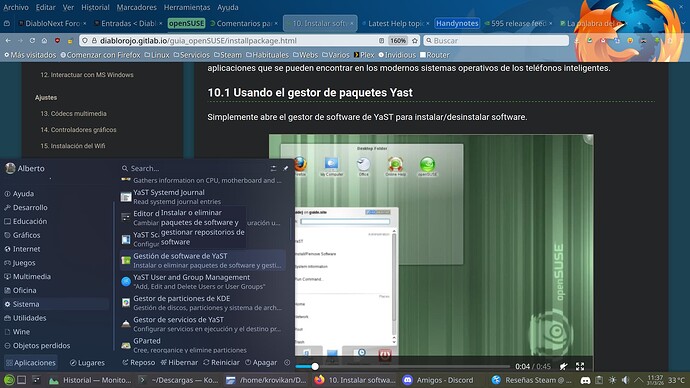Switch to the Entradas < Diabl tab

pos(128,23)
